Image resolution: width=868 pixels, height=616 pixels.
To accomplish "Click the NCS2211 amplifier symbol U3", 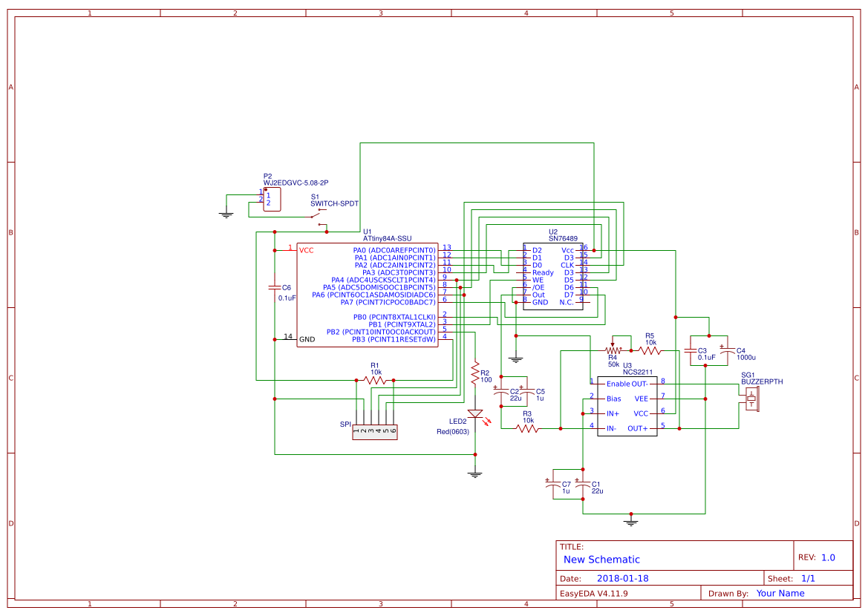I will 627,404.
